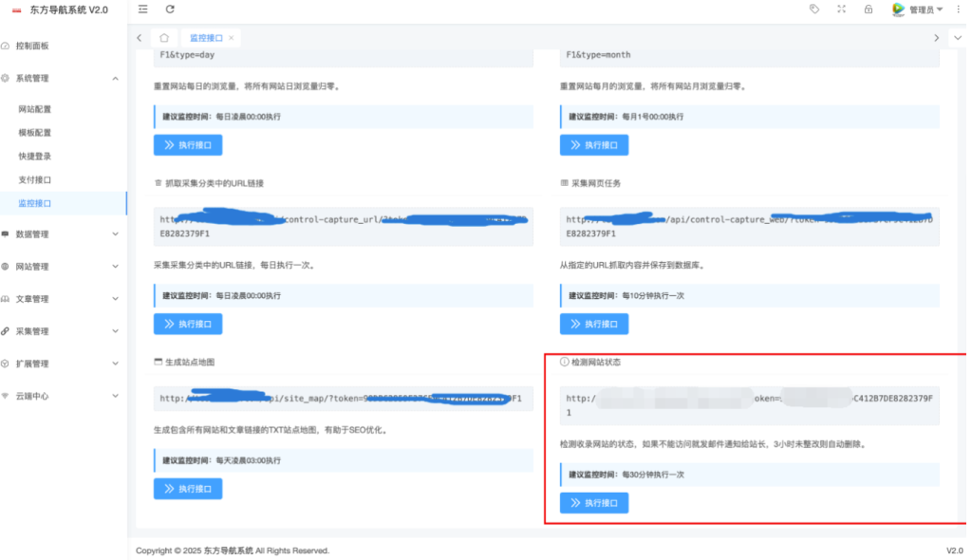Select the 监控接口 tab
This screenshot has height=560, width=972.
(206, 38)
